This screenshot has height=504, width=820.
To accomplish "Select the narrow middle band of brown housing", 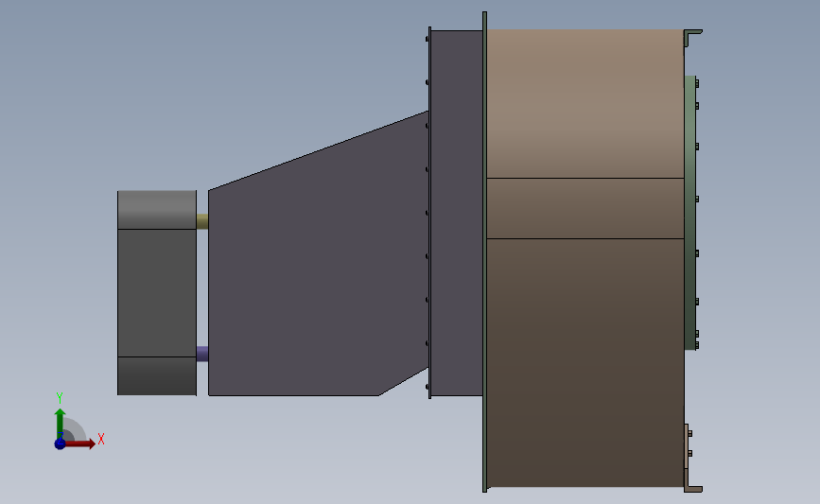I will pyautogui.click(x=585, y=209).
